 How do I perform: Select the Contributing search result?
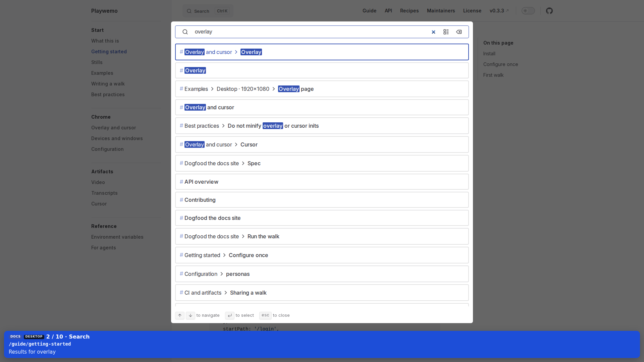(322, 200)
